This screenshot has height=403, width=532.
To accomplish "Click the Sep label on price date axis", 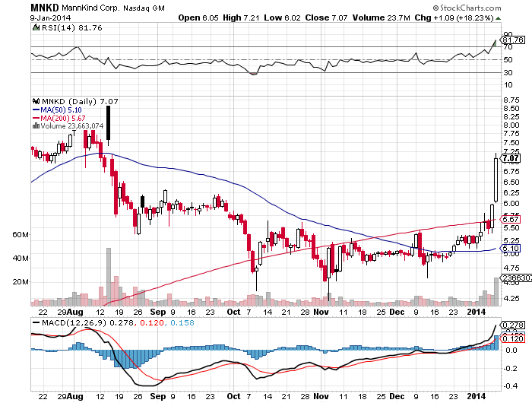I will (157, 312).
